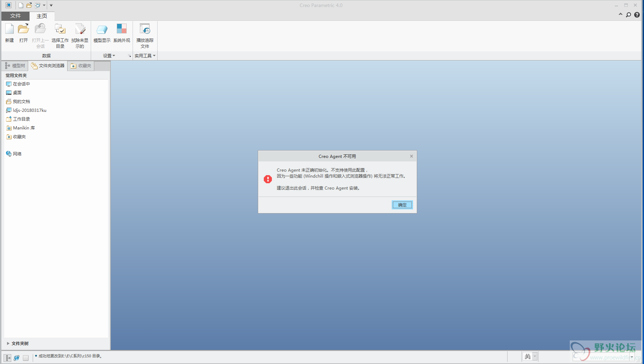Screen dimensions: 644x364
Task: Click the 数据 (Data) group label
Action: pos(46,56)
